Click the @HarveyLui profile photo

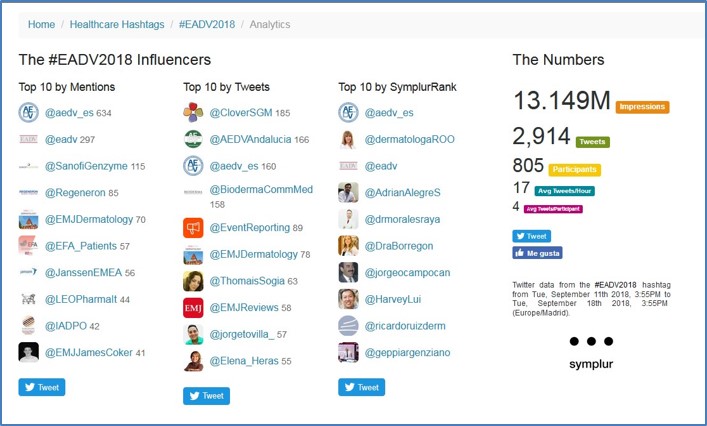[348, 299]
